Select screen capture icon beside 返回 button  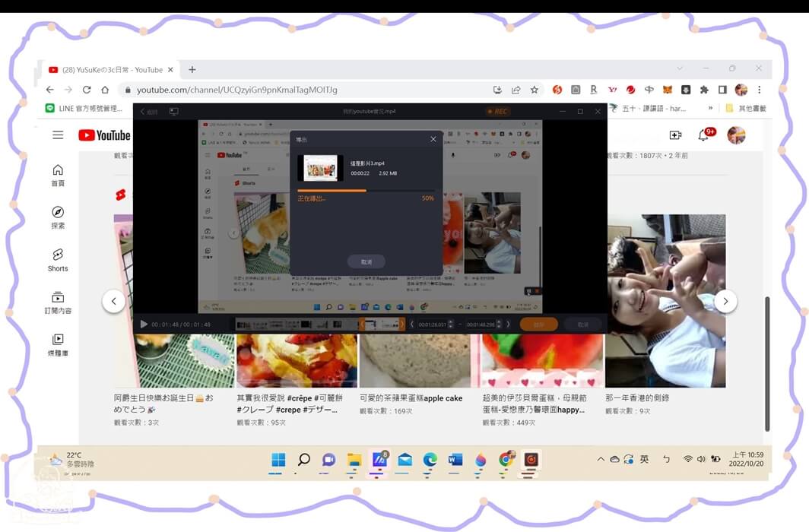tap(174, 110)
